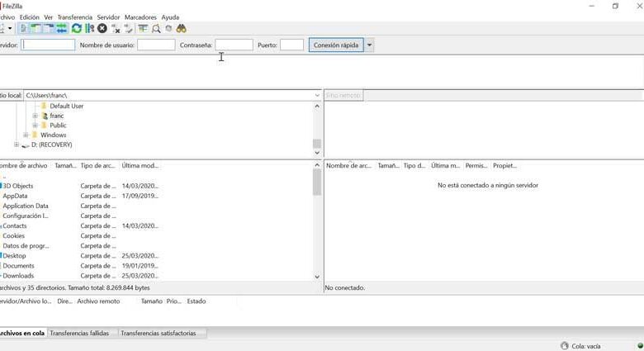This screenshot has width=644, height=351.
Task: Open the Edición menu
Action: click(30, 17)
